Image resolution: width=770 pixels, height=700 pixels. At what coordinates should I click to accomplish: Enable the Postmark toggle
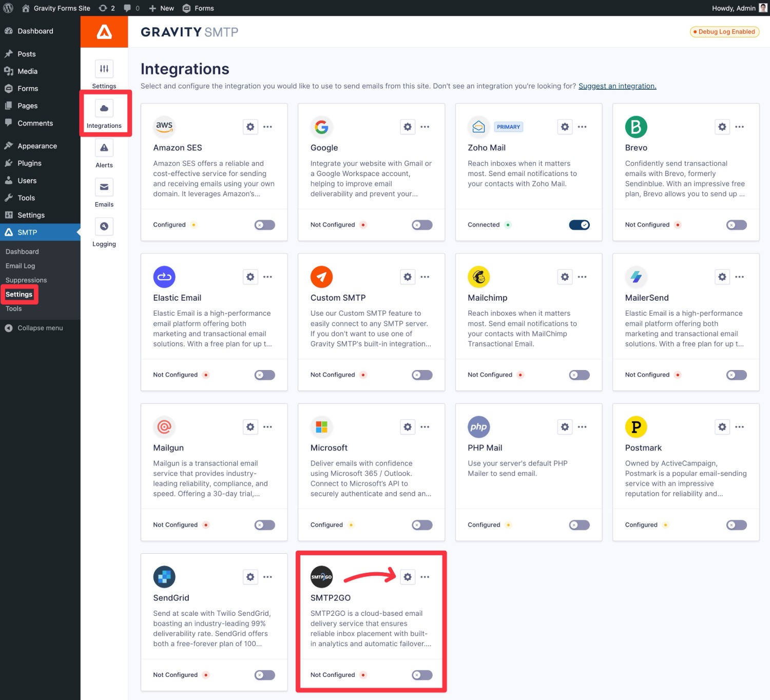click(x=737, y=525)
